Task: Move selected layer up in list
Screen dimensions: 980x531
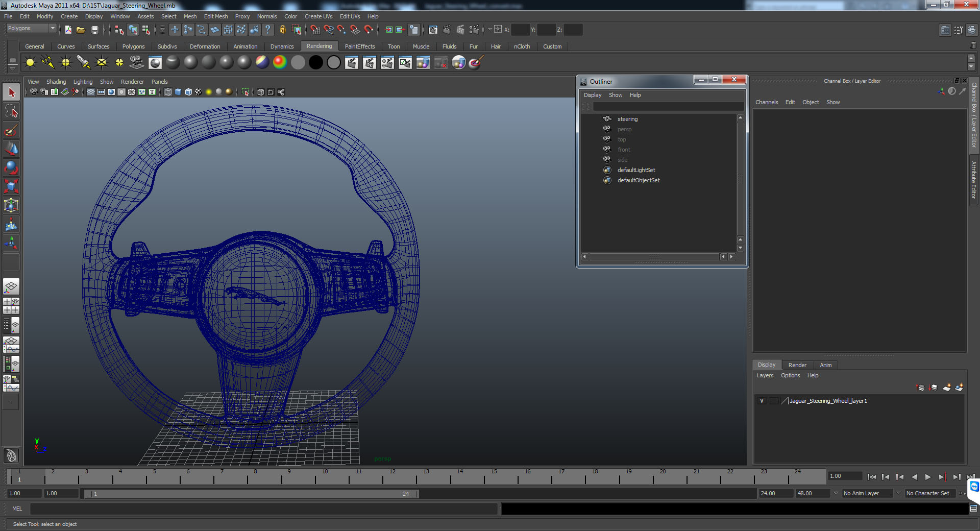Action: (921, 388)
